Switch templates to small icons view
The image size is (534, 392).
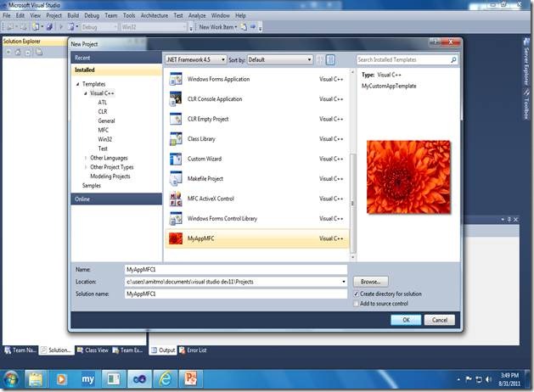pyautogui.click(x=320, y=60)
